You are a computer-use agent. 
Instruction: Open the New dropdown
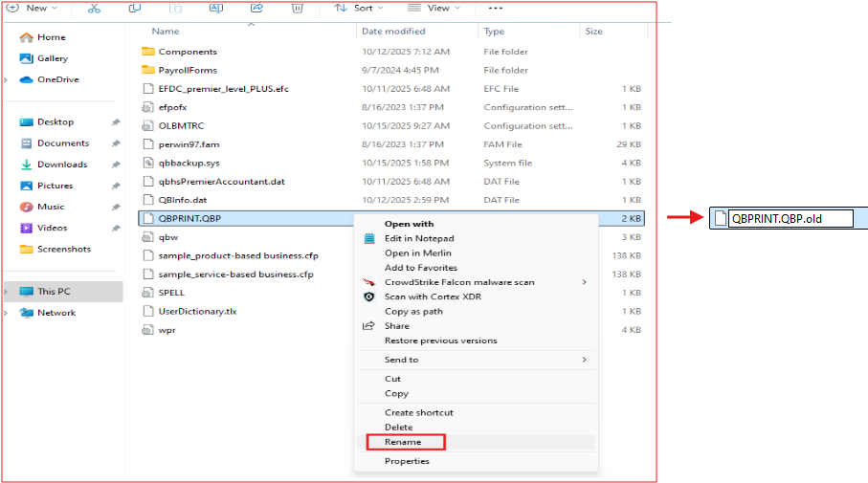click(33, 9)
